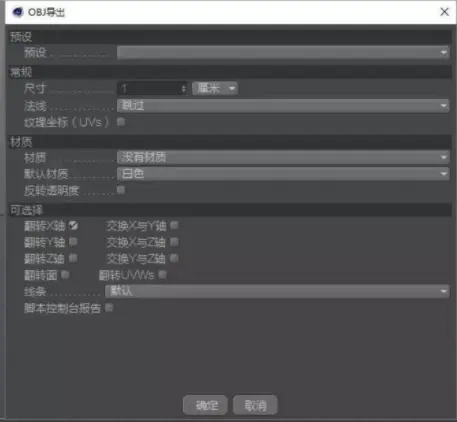
Task: Click the 尺寸 stepper arrows
Action: [184, 89]
